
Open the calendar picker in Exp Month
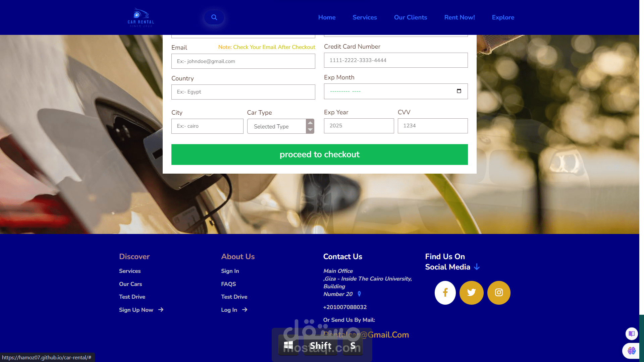click(459, 91)
